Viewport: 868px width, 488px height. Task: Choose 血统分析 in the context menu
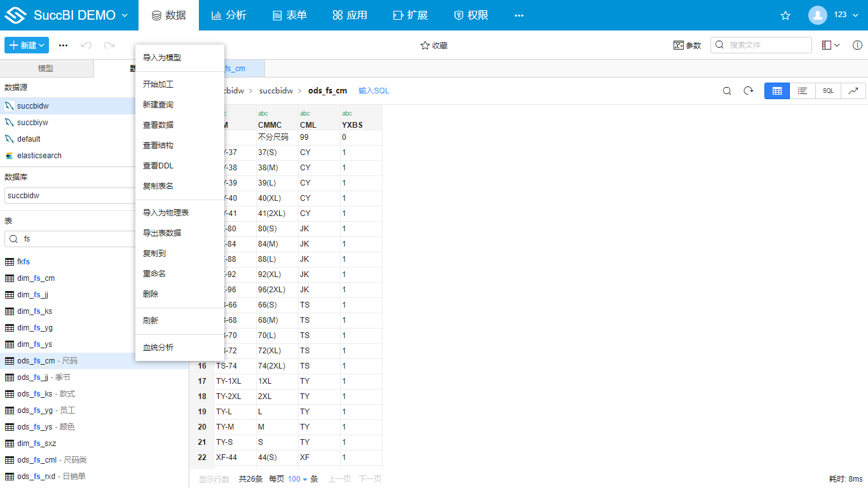158,348
